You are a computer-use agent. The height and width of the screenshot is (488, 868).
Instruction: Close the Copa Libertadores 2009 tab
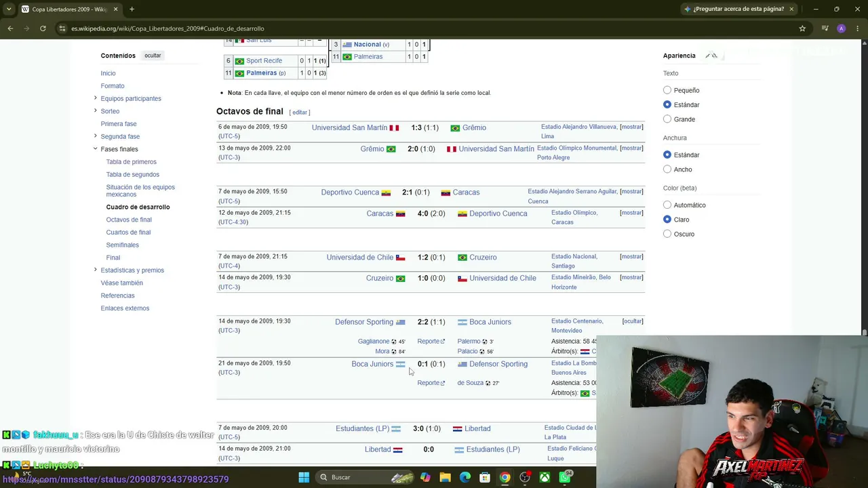115,9
